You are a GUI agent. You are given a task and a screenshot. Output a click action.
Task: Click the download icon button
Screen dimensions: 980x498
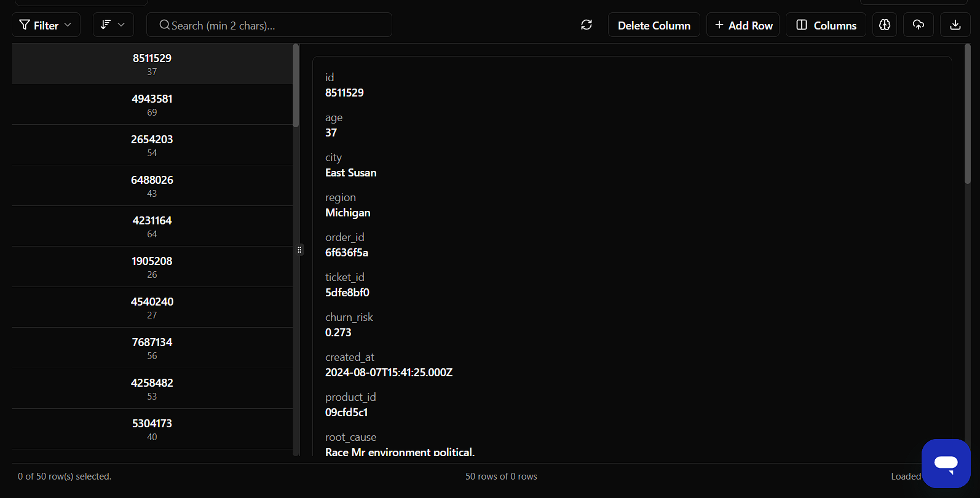955,25
